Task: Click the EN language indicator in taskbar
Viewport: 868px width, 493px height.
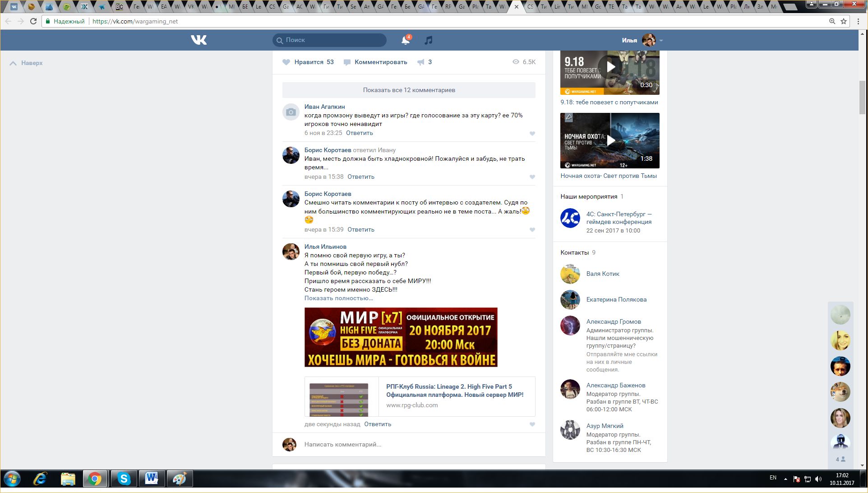Action: click(x=773, y=478)
